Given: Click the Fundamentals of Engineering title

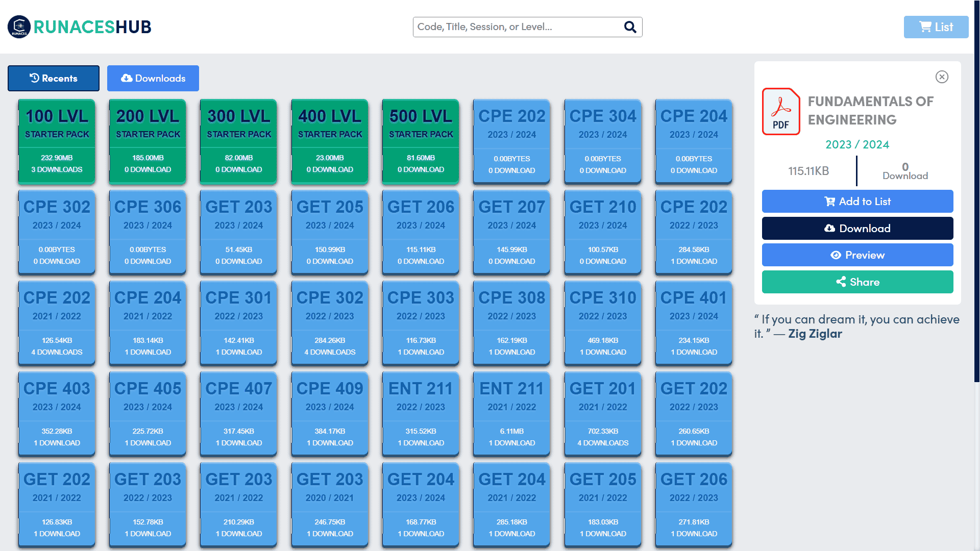Looking at the screenshot, I should (x=870, y=110).
